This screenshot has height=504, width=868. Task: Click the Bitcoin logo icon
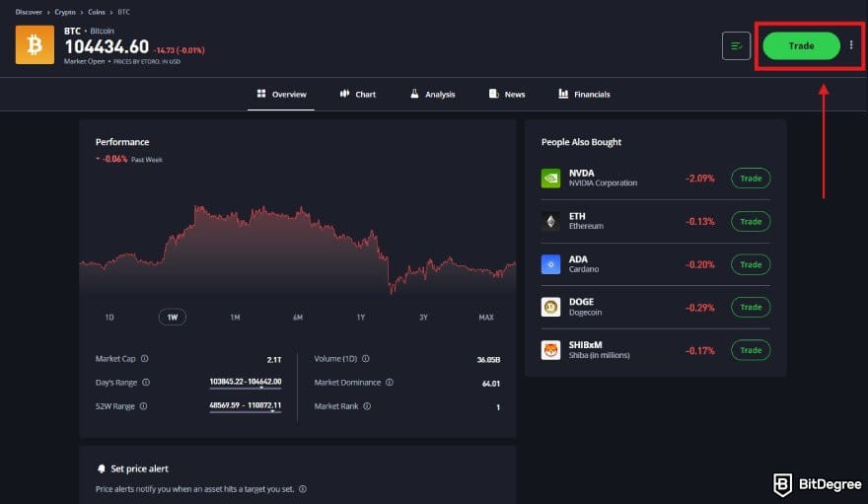tap(35, 44)
